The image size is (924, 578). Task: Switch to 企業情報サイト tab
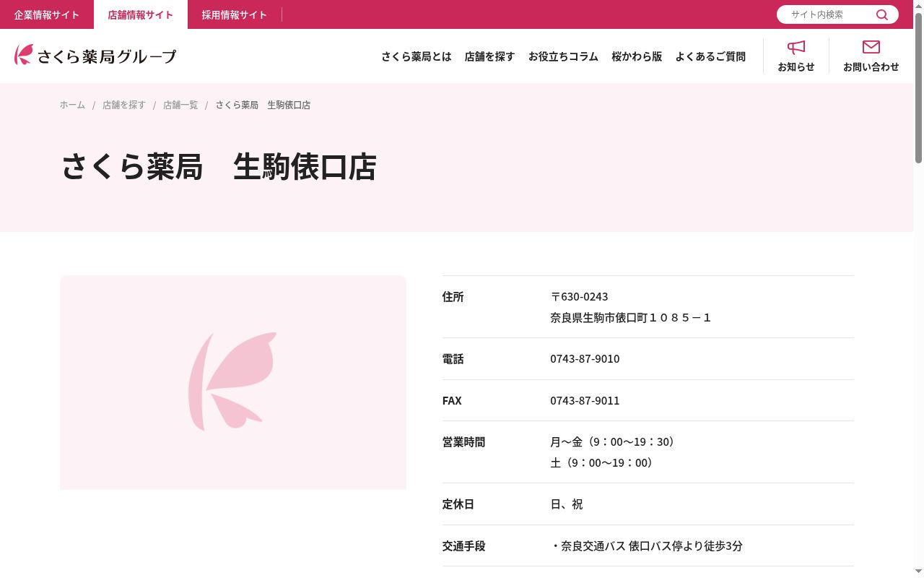pyautogui.click(x=47, y=14)
